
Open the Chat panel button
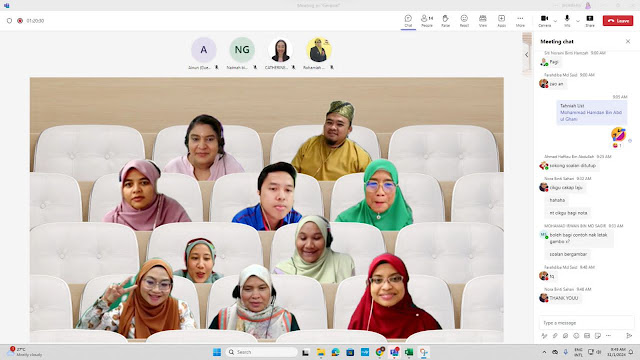408,21
